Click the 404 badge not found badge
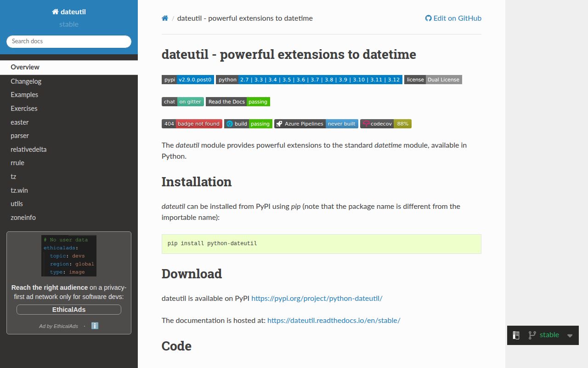 (192, 124)
